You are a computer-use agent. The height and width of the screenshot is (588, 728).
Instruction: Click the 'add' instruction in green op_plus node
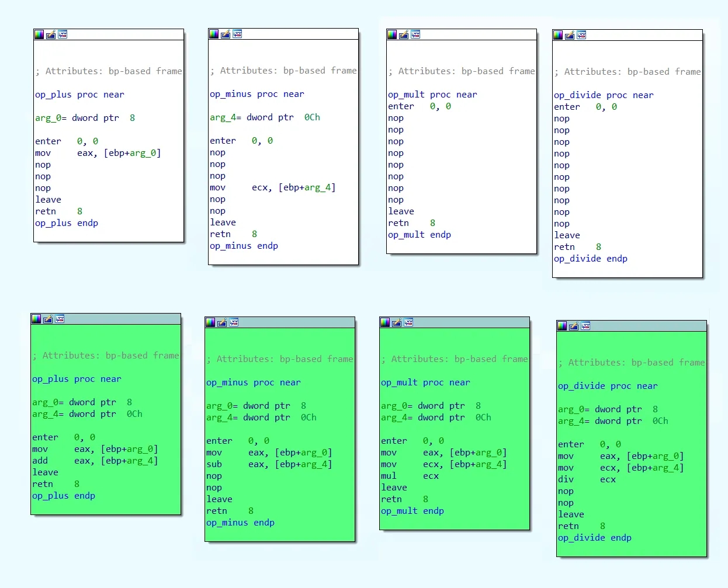pos(40,461)
